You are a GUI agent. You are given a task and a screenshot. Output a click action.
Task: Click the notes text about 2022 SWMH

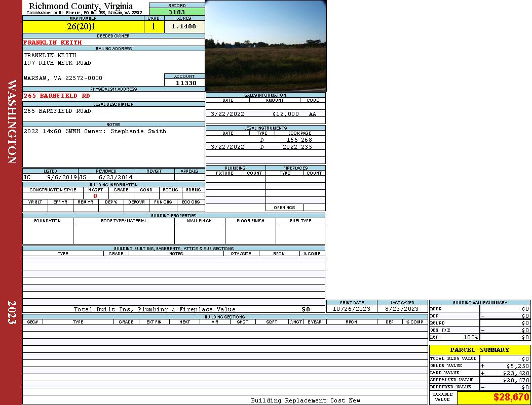click(x=95, y=131)
